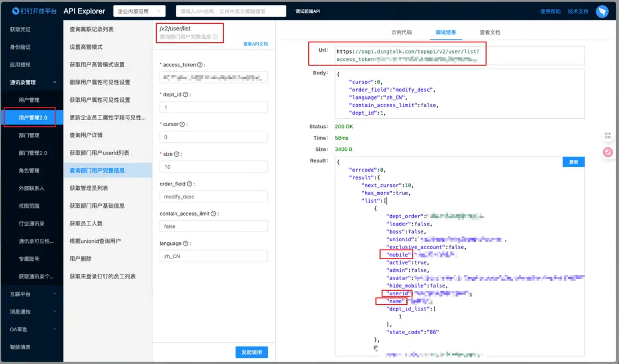Screen dimensions: 619x364
Task: Switch to the 示例代码 tab
Action: pos(401,32)
